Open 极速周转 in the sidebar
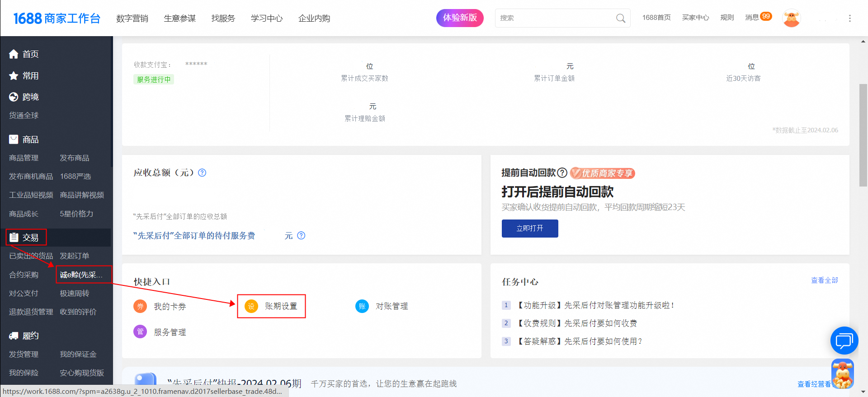This screenshot has width=868, height=397. 75,294
